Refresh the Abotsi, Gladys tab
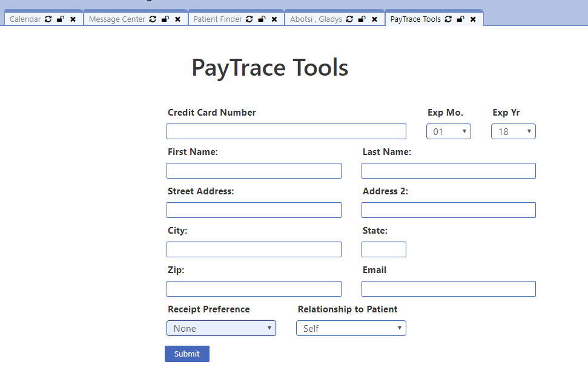This screenshot has width=588, height=382. click(x=349, y=19)
